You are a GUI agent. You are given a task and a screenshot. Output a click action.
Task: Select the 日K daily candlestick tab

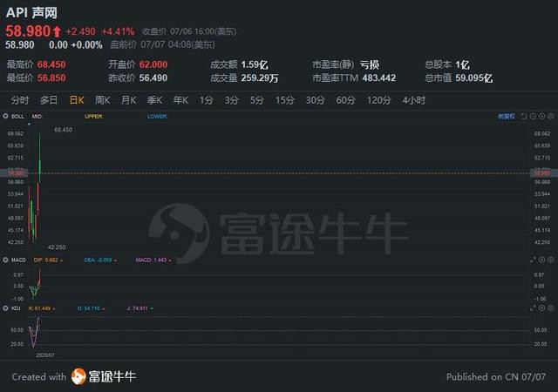pyautogui.click(x=77, y=100)
